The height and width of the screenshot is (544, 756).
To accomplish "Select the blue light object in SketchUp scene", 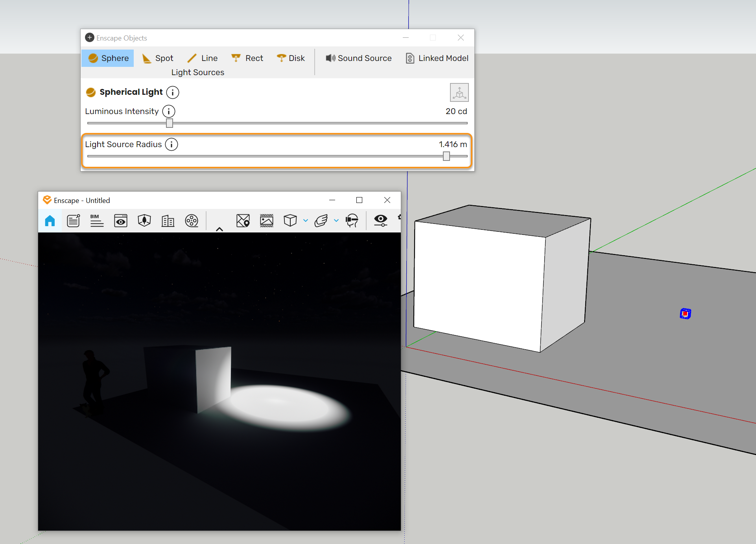I will (685, 313).
